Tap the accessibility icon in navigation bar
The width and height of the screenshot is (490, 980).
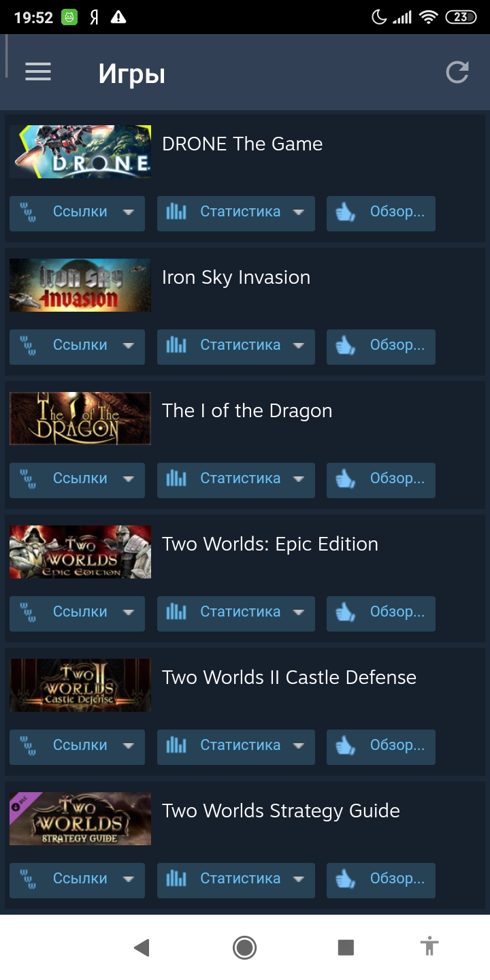click(429, 947)
